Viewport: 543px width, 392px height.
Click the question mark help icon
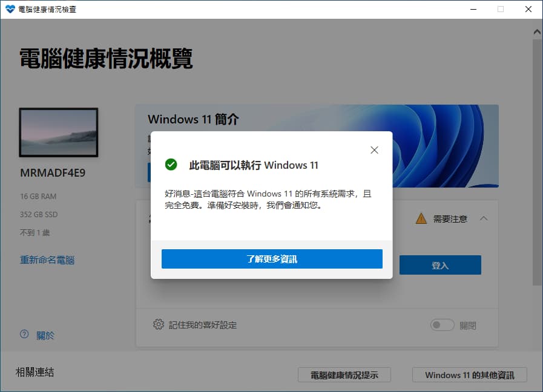(24, 334)
